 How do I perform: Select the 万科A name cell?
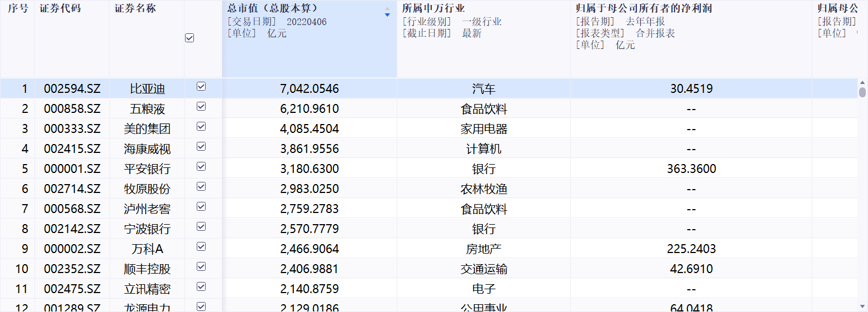coord(147,249)
